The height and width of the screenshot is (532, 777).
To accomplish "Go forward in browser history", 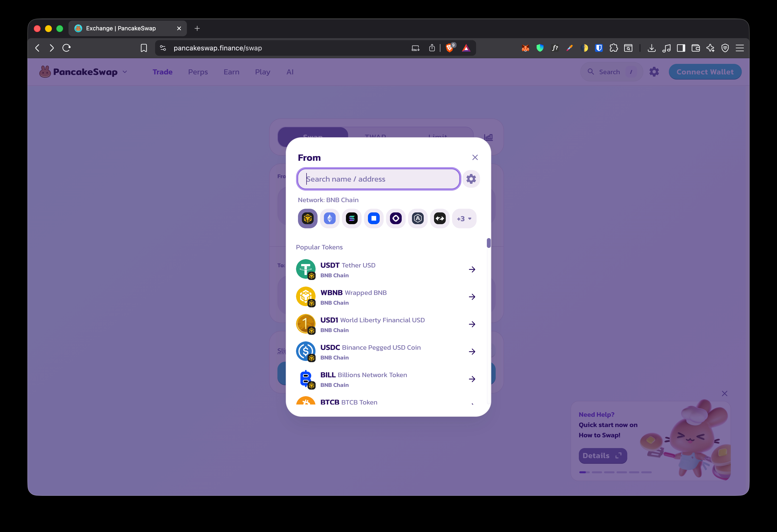I will tap(51, 48).
